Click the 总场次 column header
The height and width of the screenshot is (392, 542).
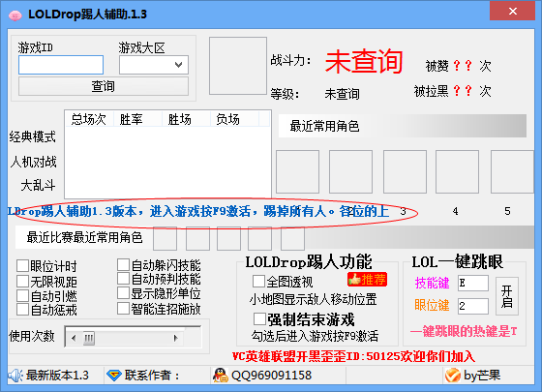click(89, 119)
